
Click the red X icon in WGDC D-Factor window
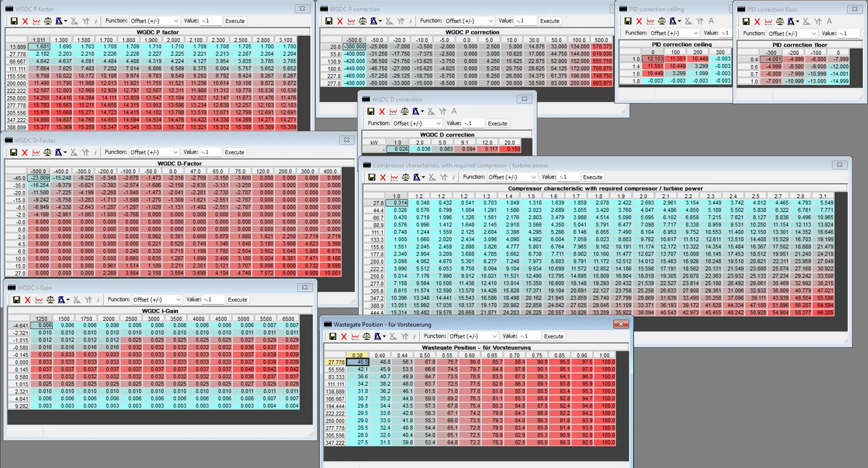[x=25, y=152]
